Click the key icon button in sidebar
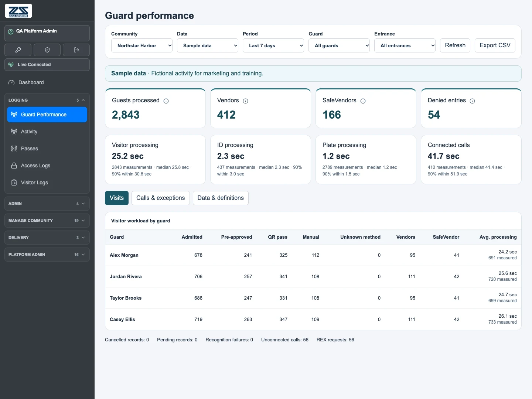 coord(18,50)
